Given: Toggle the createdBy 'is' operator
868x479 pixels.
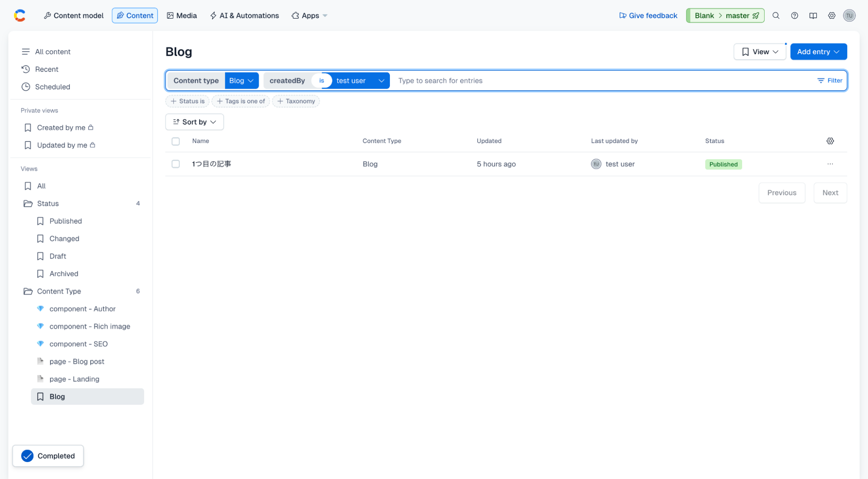Looking at the screenshot, I should tap(321, 81).
